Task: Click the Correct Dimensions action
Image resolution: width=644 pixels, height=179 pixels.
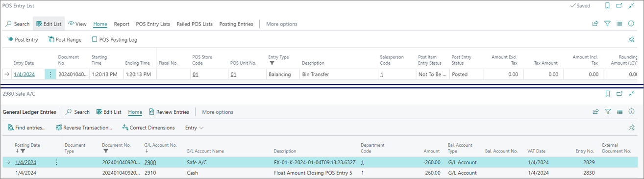Action: tap(149, 128)
